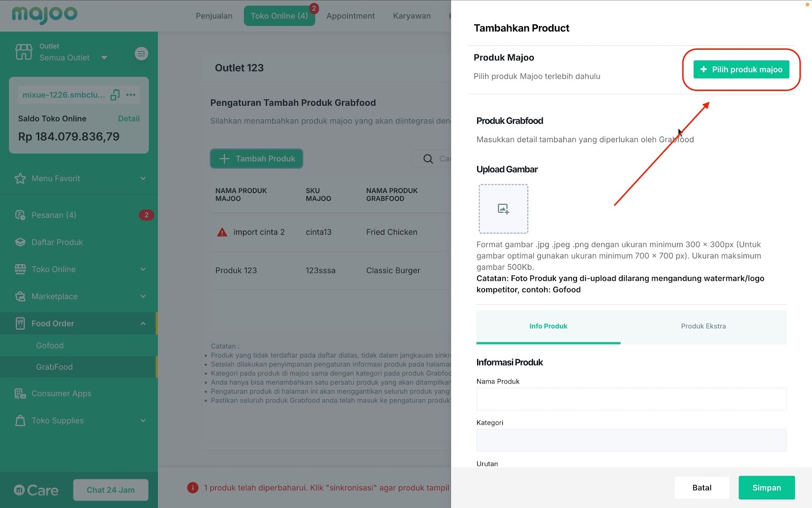The width and height of the screenshot is (812, 508).
Task: Open the three-dot menu beside store link
Action: [x=131, y=94]
